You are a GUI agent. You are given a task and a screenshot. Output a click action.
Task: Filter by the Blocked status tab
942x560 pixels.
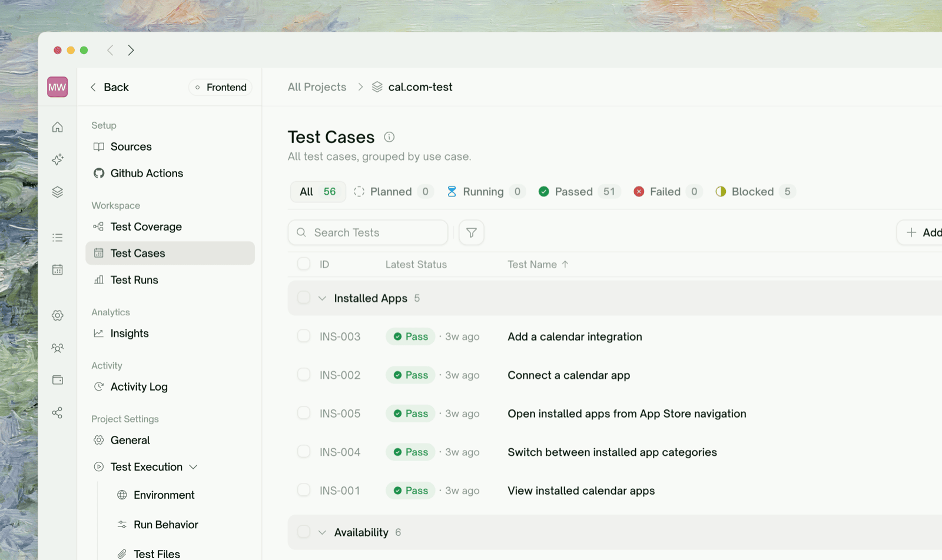click(755, 192)
